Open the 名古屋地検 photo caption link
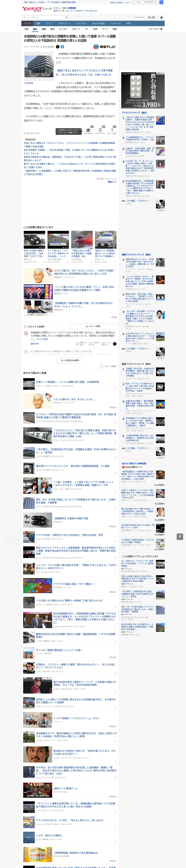Image resolution: width=186 pixels, height=868 pixels. tap(29, 83)
